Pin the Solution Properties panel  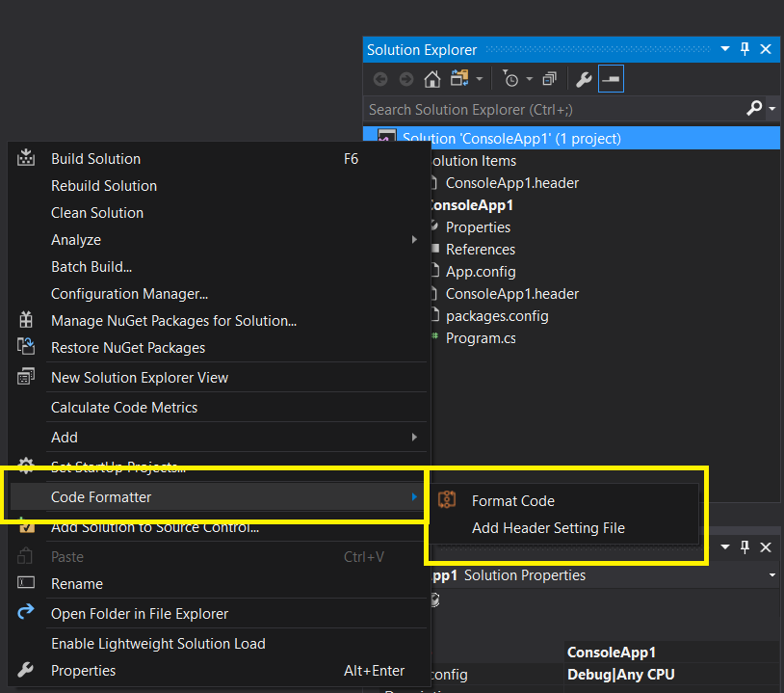coord(744,546)
